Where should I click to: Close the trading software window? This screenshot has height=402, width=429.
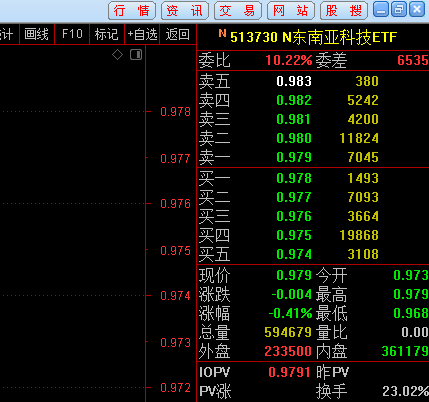tap(417, 9)
